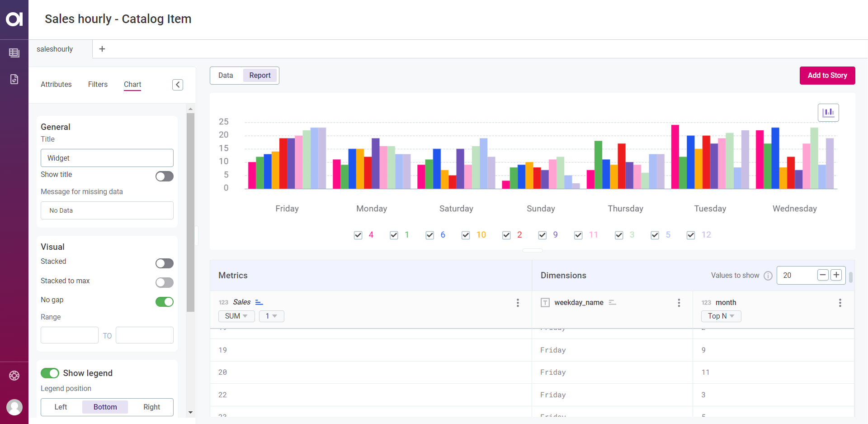Open the SUM aggregation dropdown
The width and height of the screenshot is (868, 424).
click(x=236, y=316)
